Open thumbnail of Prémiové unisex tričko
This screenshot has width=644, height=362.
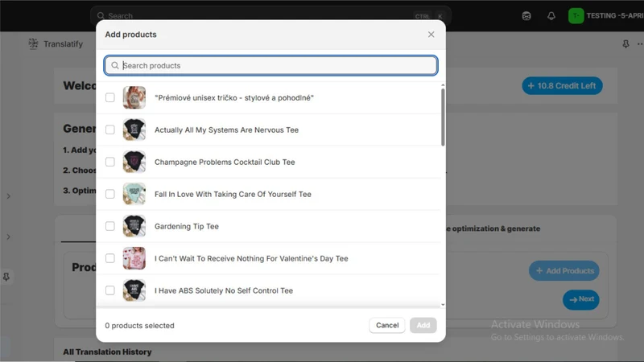click(x=134, y=97)
